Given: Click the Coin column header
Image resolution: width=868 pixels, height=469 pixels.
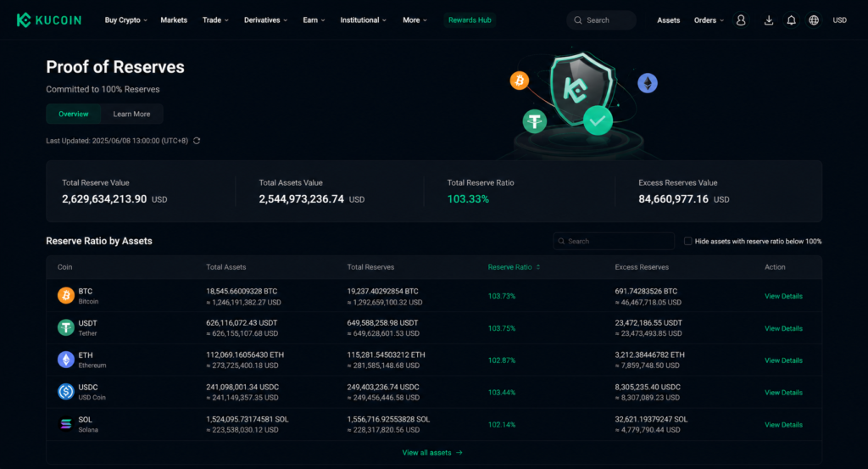Looking at the screenshot, I should pyautogui.click(x=64, y=267).
